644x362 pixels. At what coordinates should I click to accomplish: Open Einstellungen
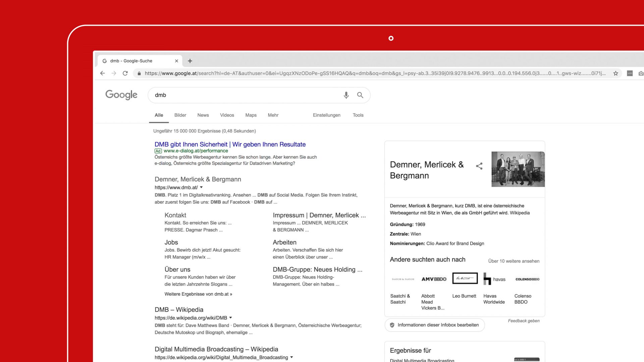[x=327, y=115]
